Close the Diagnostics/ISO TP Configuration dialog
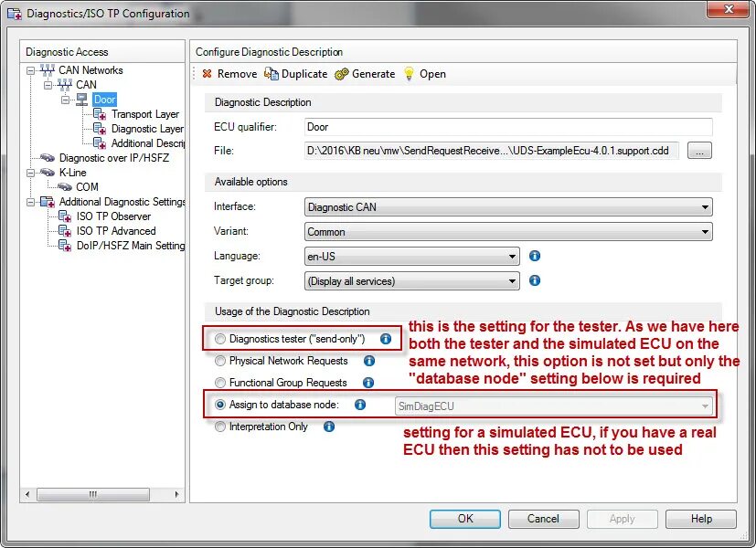This screenshot has width=756, height=548. [x=728, y=9]
